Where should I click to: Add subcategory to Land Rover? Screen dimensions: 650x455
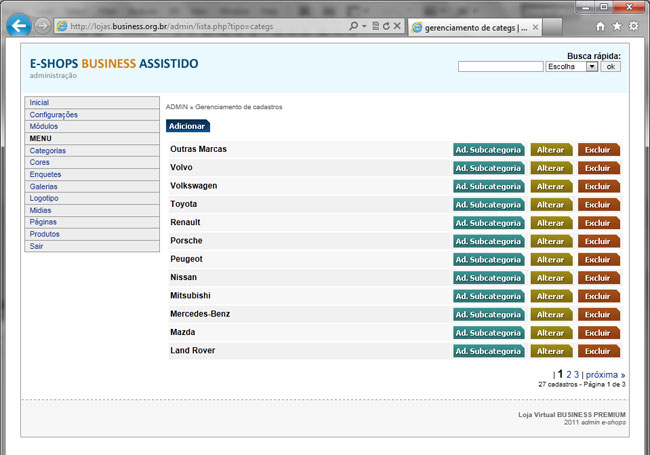pos(488,351)
